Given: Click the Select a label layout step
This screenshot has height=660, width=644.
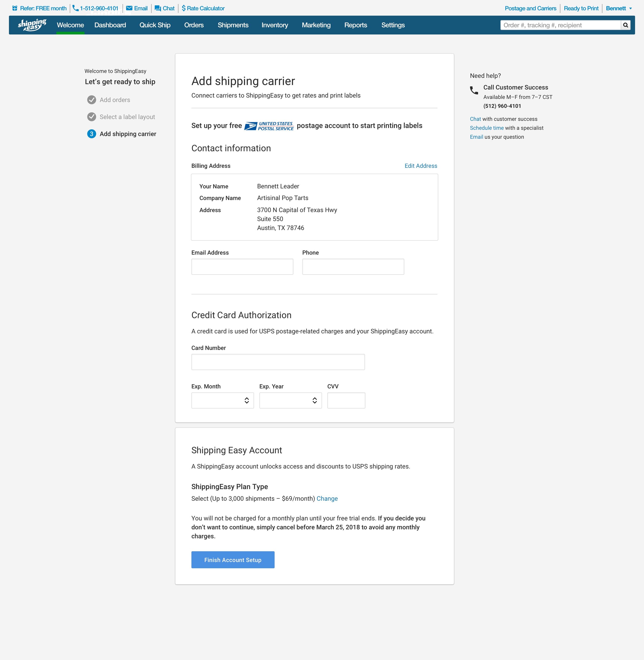Looking at the screenshot, I should pos(127,117).
